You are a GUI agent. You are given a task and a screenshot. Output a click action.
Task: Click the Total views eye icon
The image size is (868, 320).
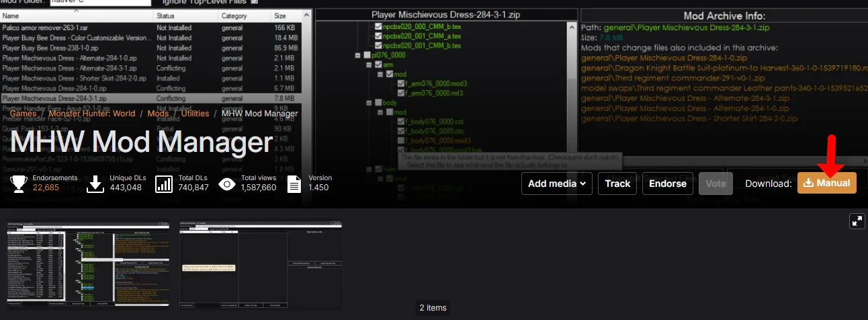tap(227, 184)
